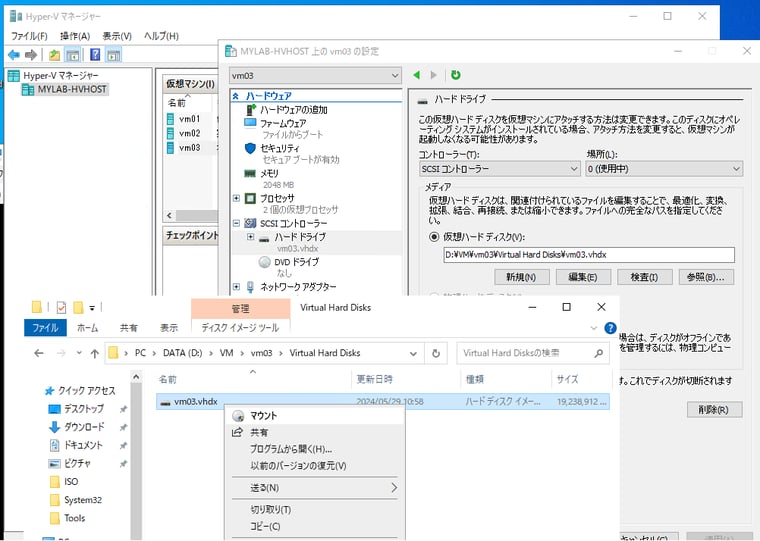Open the コントローラー dropdown

click(499, 169)
